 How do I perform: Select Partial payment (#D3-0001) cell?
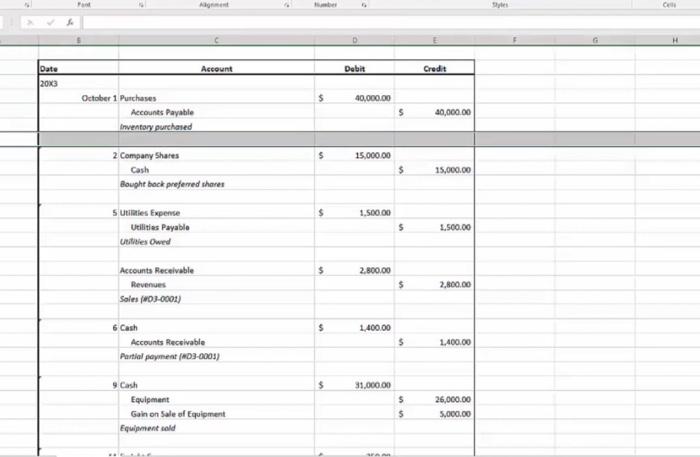[217, 356]
